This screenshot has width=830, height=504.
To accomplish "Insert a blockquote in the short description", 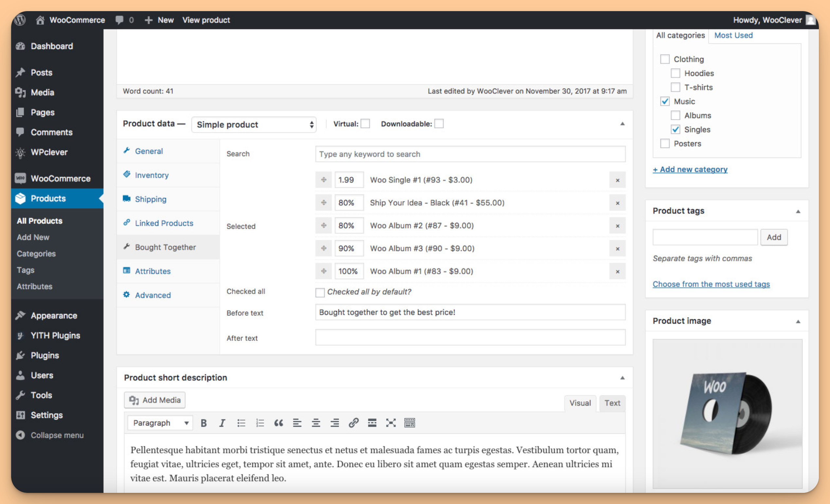I will coord(279,423).
